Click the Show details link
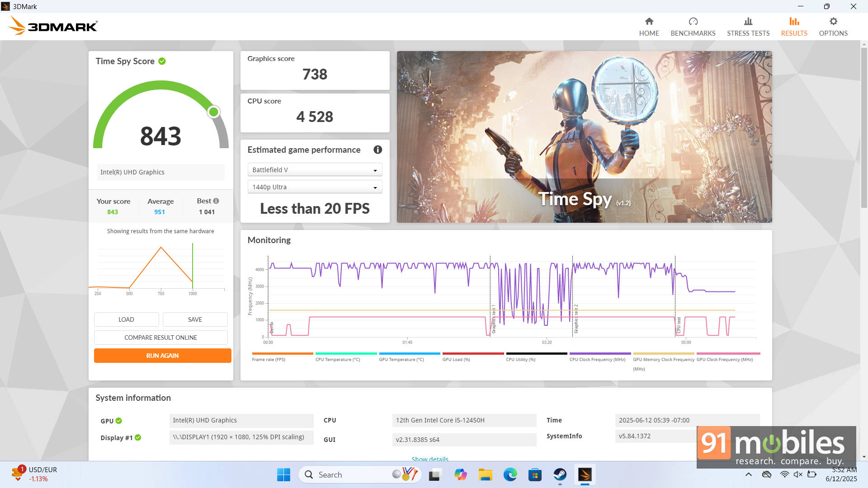Screen dimensions: 868x488 (x=430, y=458)
